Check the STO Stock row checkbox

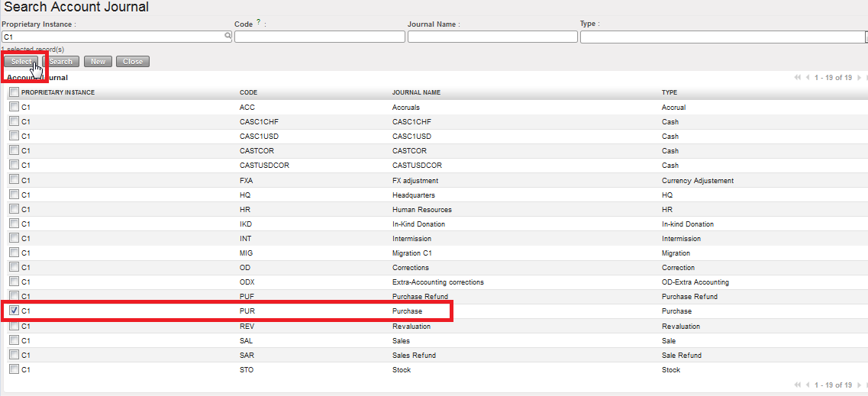click(14, 369)
